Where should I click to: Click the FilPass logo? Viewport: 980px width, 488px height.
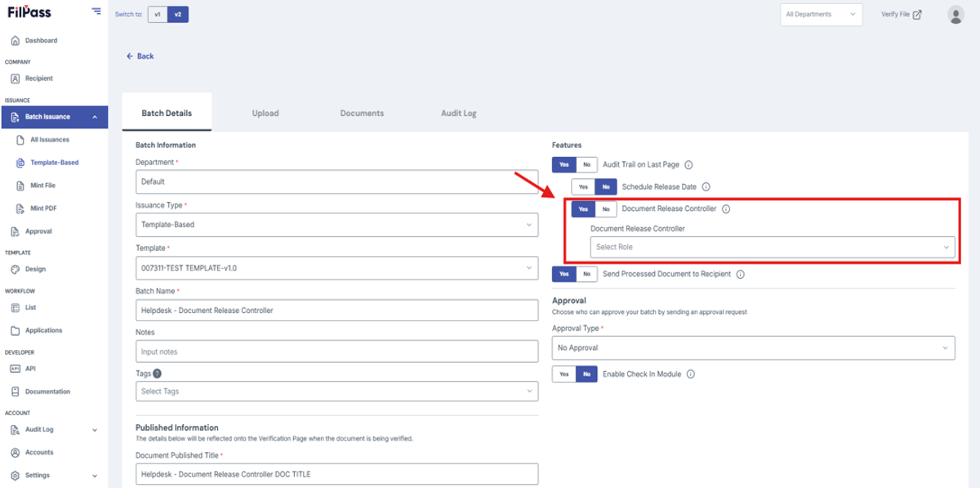[x=29, y=12]
